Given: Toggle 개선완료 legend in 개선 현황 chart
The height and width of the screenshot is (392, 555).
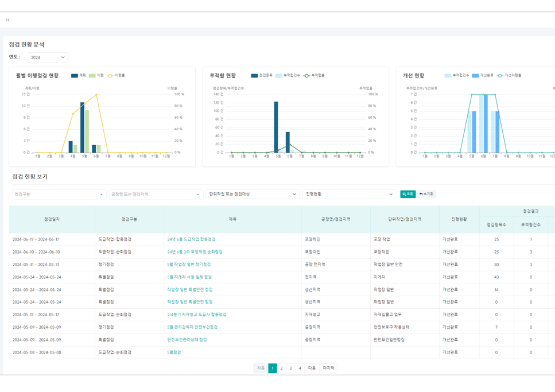Looking at the screenshot, I should [x=482, y=76].
